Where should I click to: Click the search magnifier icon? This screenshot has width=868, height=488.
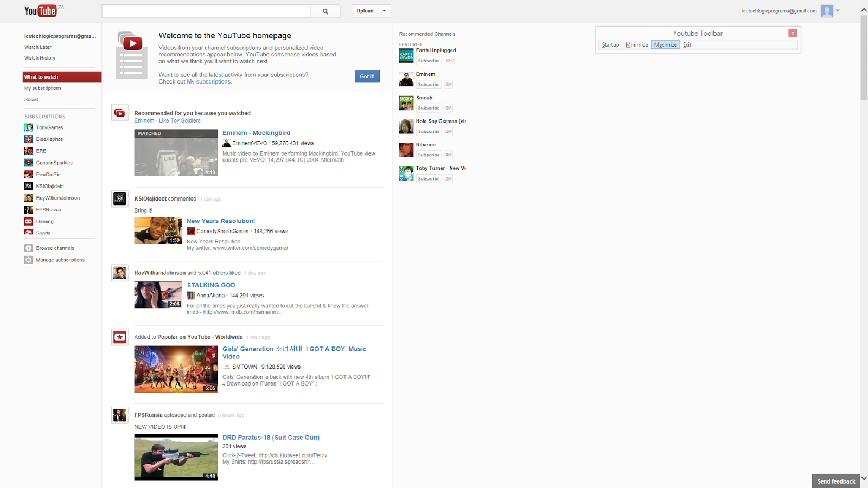click(x=325, y=11)
